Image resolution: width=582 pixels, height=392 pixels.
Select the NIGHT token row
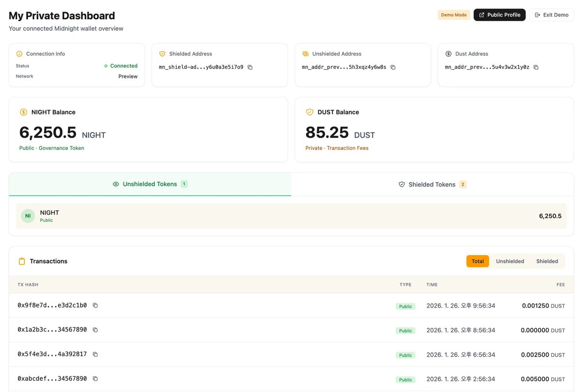tap(291, 216)
